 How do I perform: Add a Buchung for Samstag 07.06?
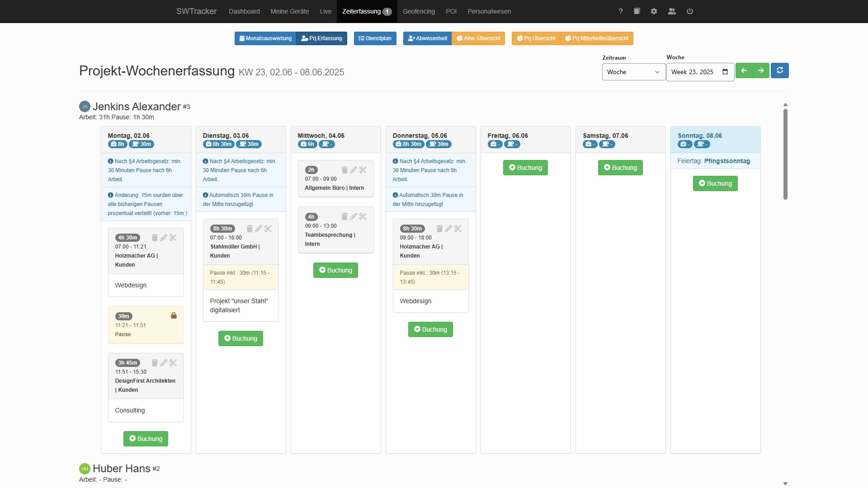click(620, 168)
